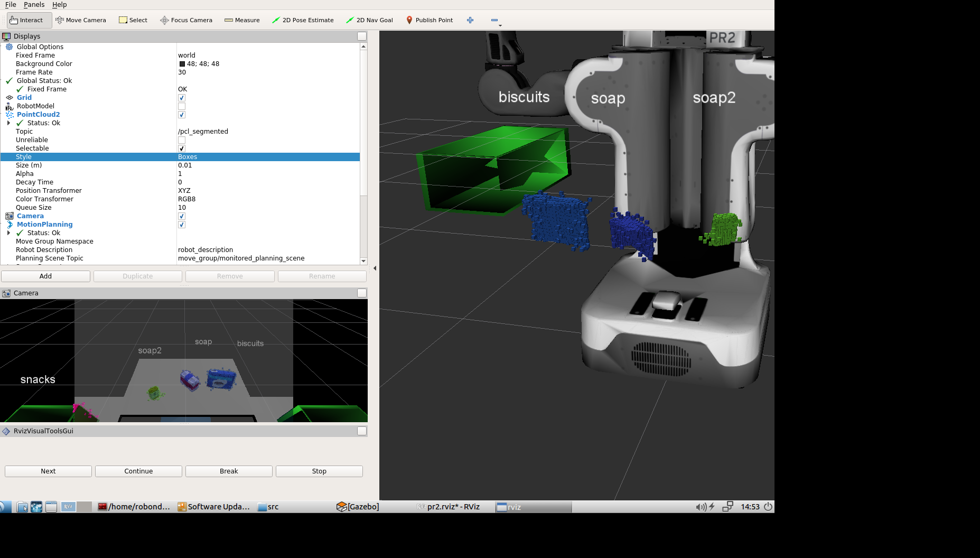980x558 pixels.
Task: Click the RobotModel display icon
Action: coord(9,106)
